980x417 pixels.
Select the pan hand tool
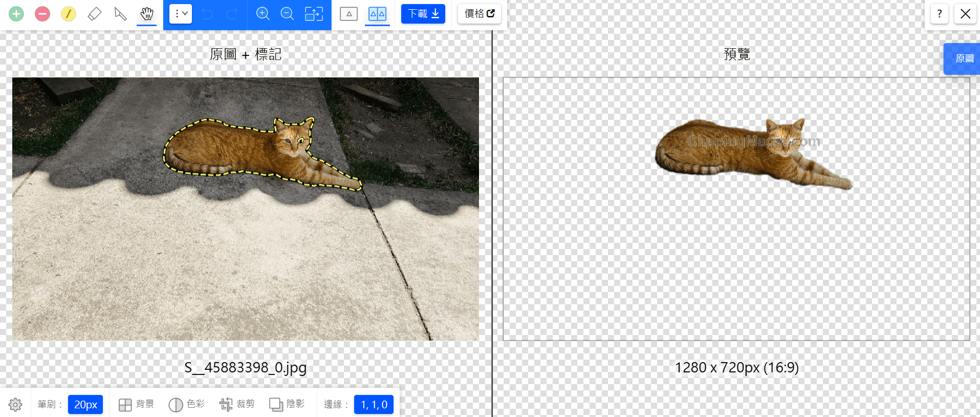pyautogui.click(x=147, y=14)
